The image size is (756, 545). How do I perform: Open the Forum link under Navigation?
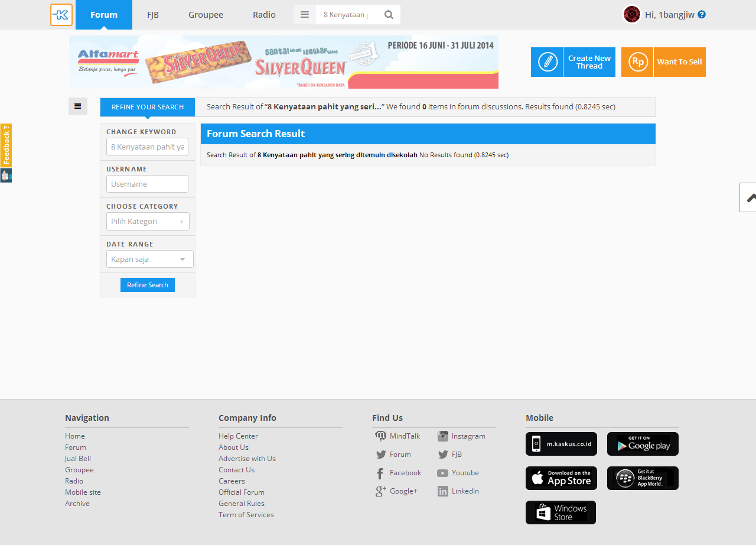[x=76, y=447]
